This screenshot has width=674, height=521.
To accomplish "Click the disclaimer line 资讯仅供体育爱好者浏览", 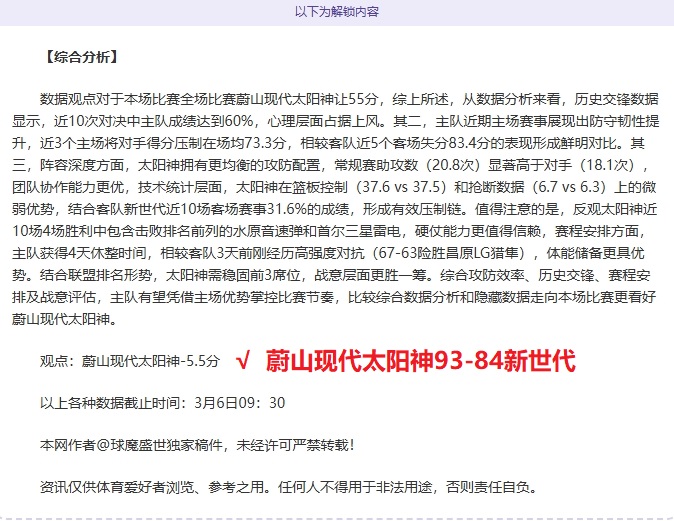I will click(x=289, y=487).
